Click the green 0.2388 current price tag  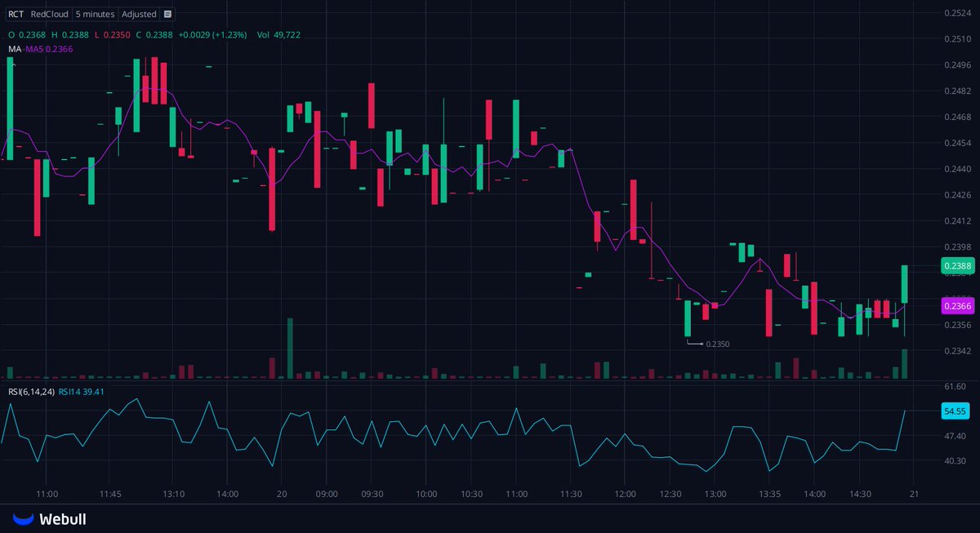click(957, 266)
